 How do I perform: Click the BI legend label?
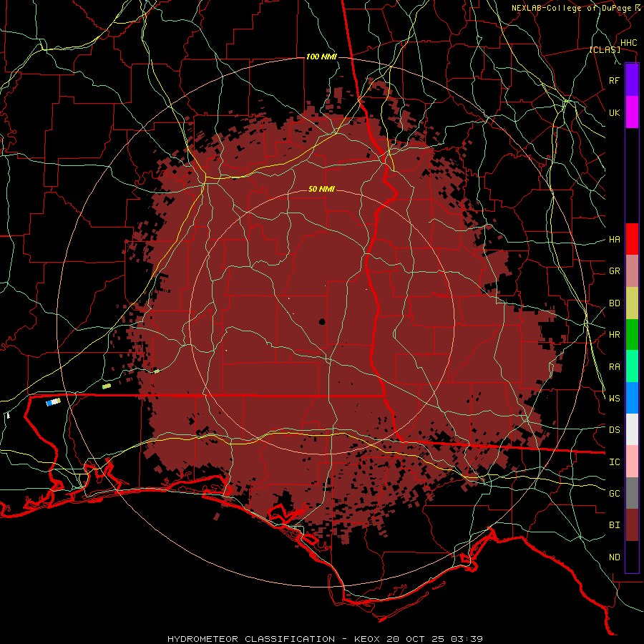pos(615,525)
